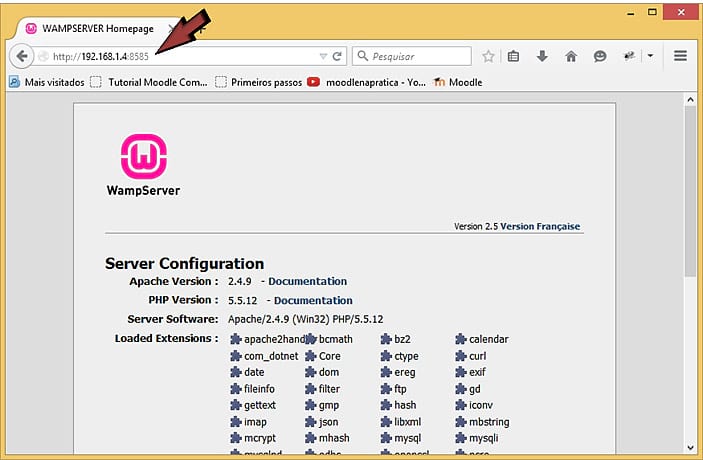This screenshot has height=460, width=703.
Task: Click the bz2 extension puzzle icon
Action: point(386,339)
